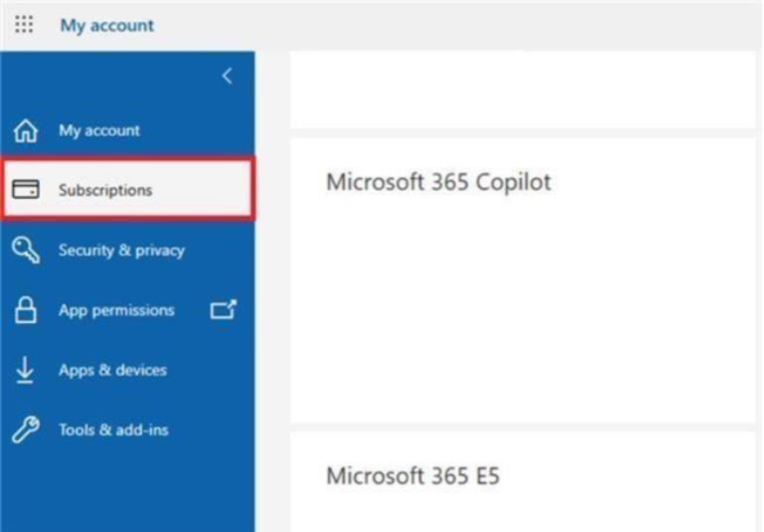764x532 pixels.
Task: Open Tools & add-ins page
Action: tap(127, 430)
